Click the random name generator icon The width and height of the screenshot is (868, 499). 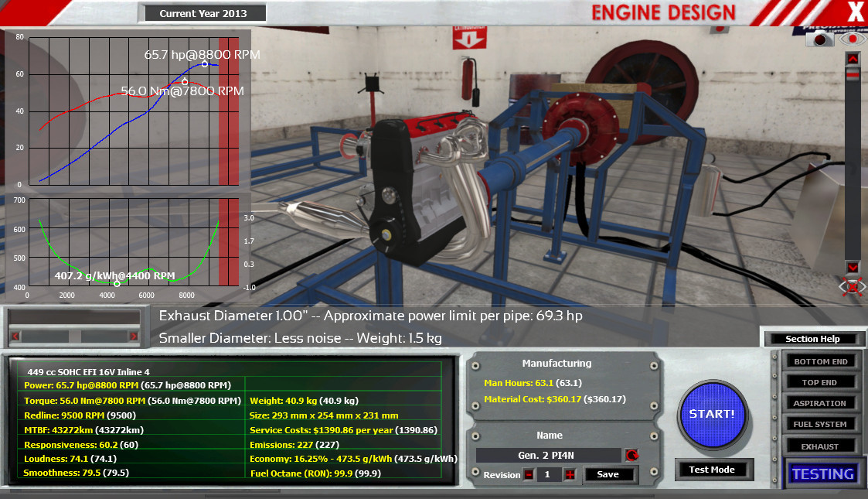(x=631, y=455)
